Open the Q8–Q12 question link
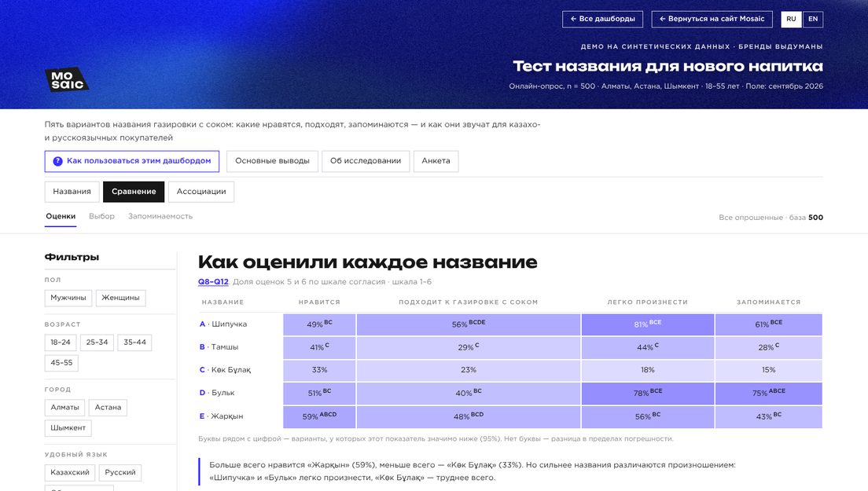 213,281
